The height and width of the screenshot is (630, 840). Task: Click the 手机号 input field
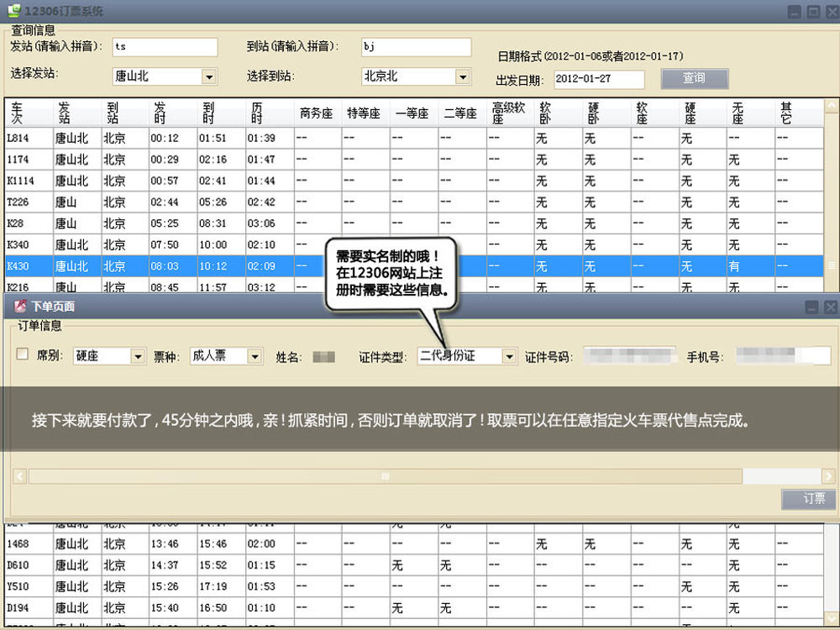coord(783,355)
